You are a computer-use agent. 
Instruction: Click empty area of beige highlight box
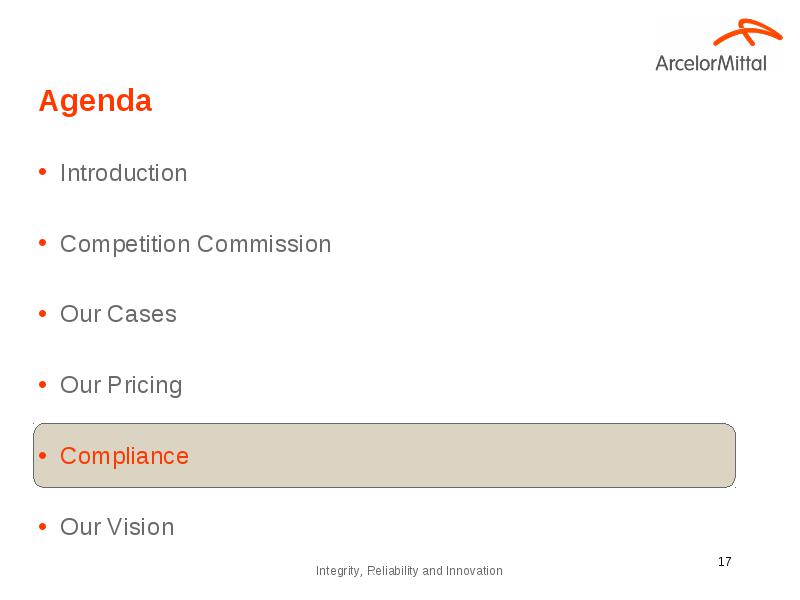coord(459,456)
